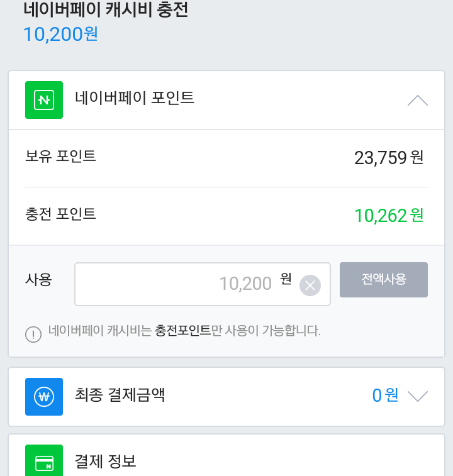Screen dimensions: 453x476
Task: Select the 보유 포인트 row label
Action: (x=60, y=156)
